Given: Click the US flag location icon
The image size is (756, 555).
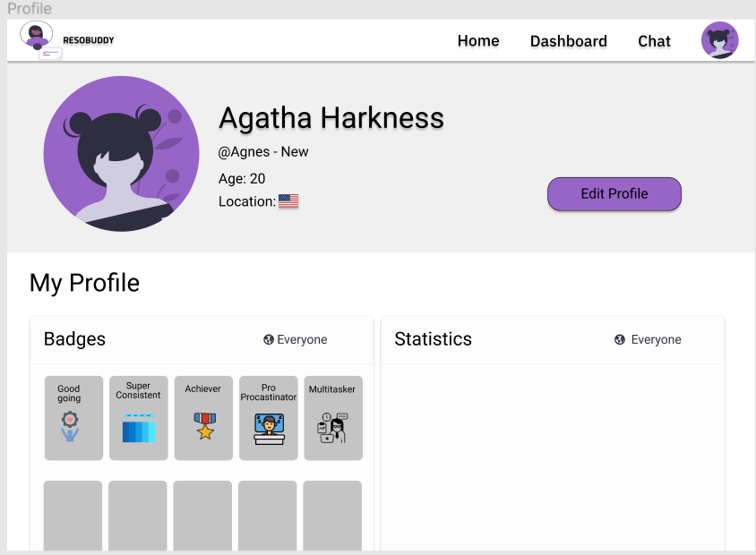Looking at the screenshot, I should [288, 201].
